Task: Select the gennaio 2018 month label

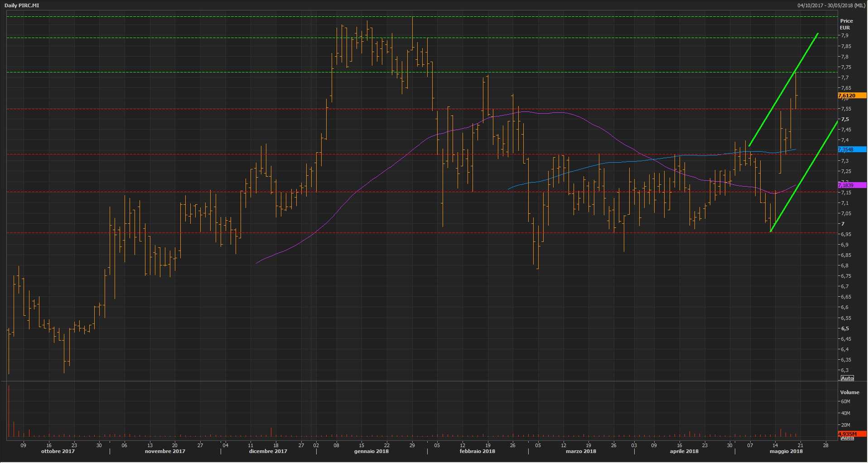Action: pyautogui.click(x=371, y=451)
